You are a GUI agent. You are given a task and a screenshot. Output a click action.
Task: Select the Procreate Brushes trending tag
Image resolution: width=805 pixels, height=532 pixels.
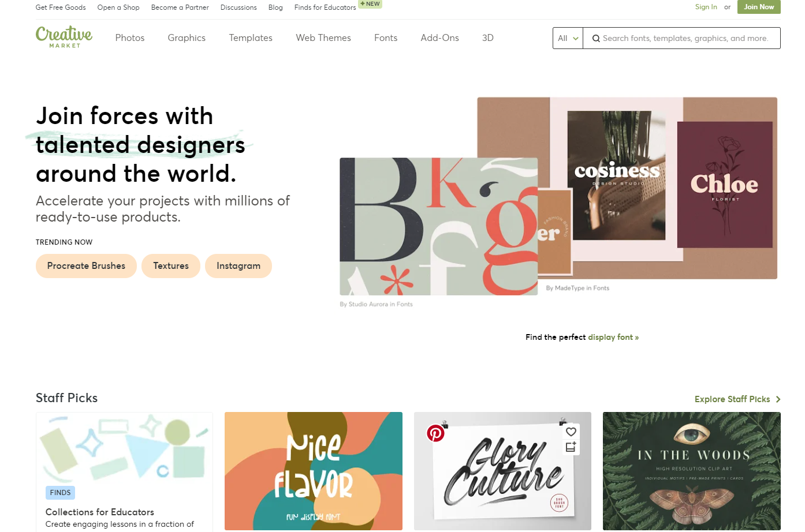pos(86,266)
